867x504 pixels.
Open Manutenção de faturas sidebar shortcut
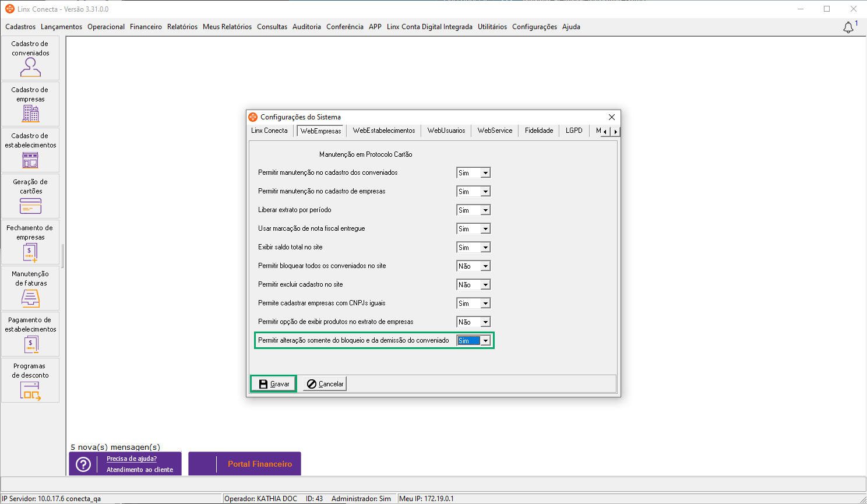[x=30, y=288]
